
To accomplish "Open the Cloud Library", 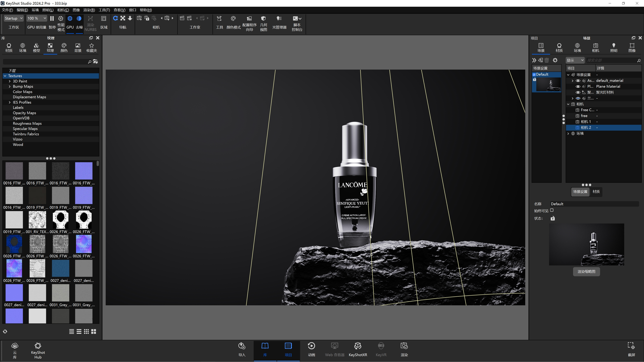I will (x=15, y=350).
